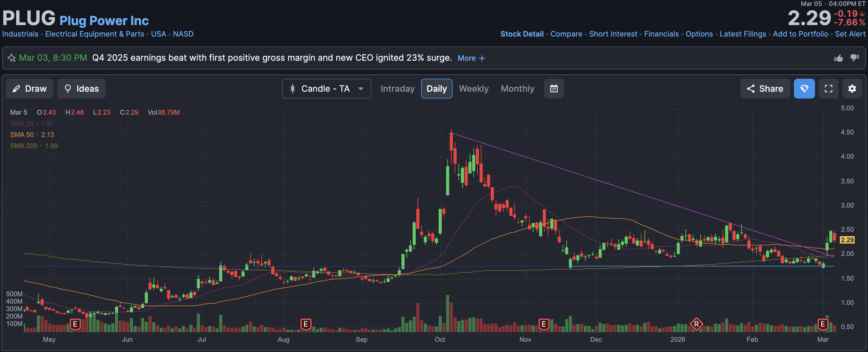The image size is (868, 352).
Task: Select the Weekly timeframe
Action: [473, 89]
